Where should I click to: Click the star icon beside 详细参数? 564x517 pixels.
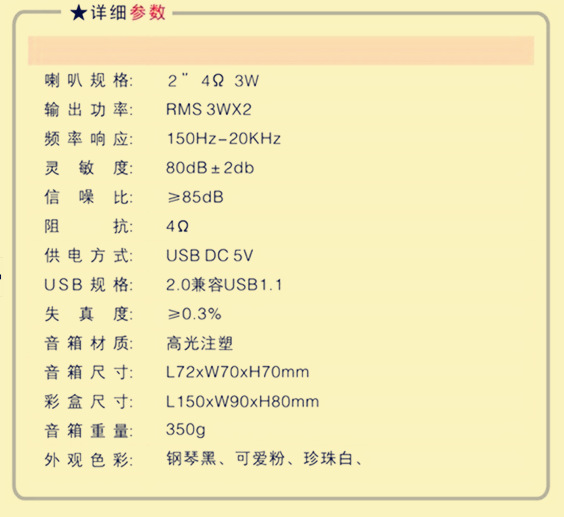(x=79, y=13)
